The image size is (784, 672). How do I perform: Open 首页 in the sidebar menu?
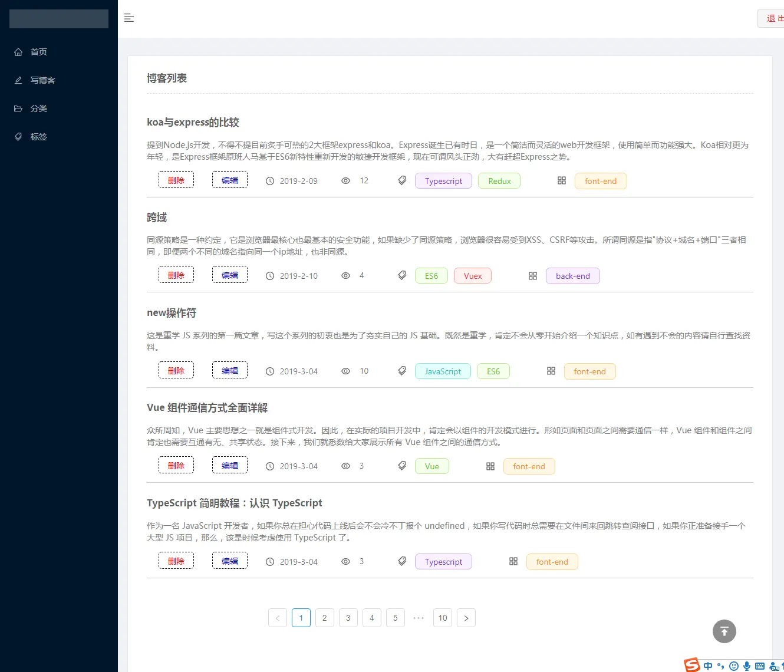(x=59, y=52)
